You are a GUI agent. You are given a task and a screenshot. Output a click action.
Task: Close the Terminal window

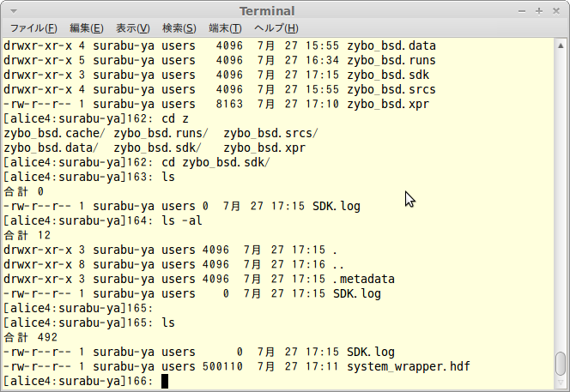[556, 11]
